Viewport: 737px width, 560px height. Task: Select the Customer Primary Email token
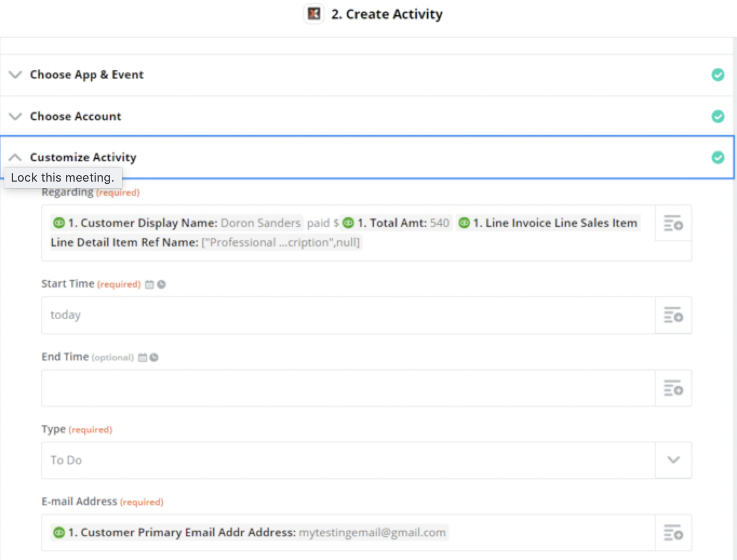(249, 532)
